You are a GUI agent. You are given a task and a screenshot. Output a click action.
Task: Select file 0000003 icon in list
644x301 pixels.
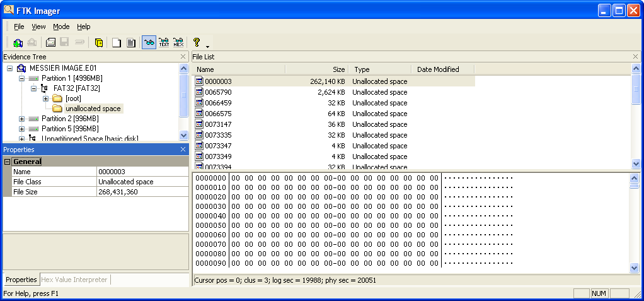pyautogui.click(x=199, y=81)
